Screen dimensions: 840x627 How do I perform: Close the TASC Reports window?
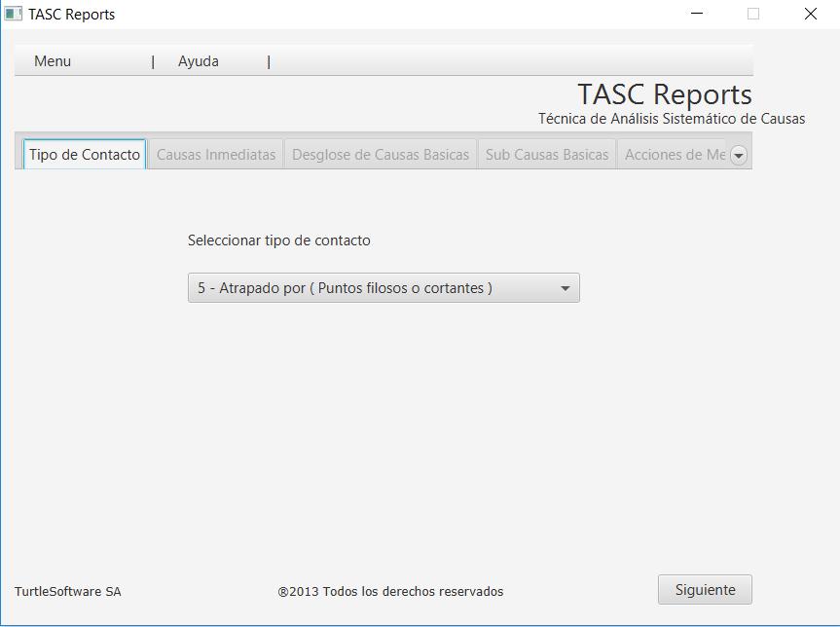(811, 14)
